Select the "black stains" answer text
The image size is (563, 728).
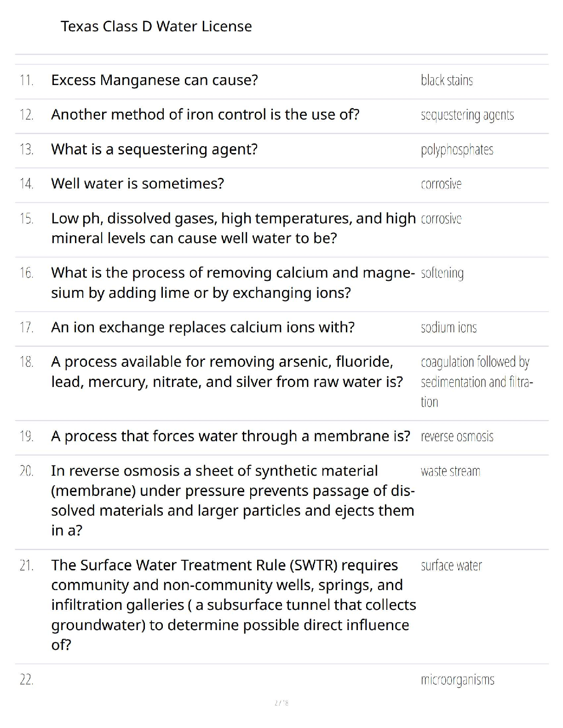[447, 80]
